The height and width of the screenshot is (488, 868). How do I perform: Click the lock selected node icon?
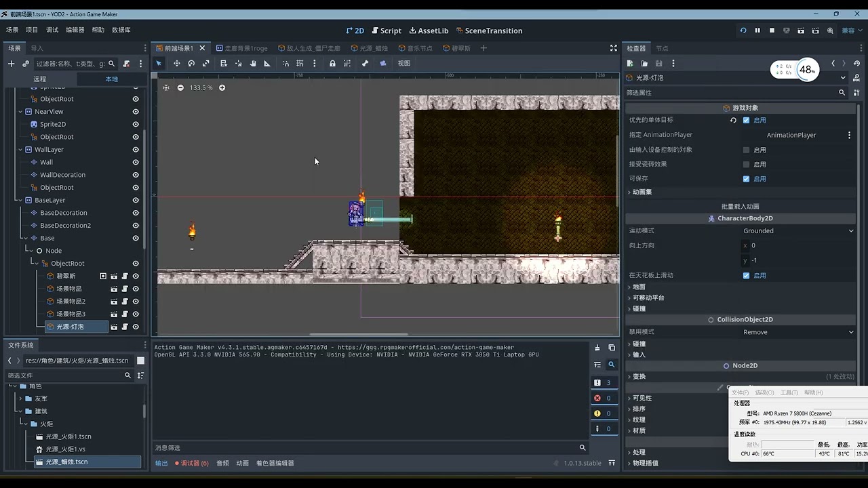tap(332, 63)
